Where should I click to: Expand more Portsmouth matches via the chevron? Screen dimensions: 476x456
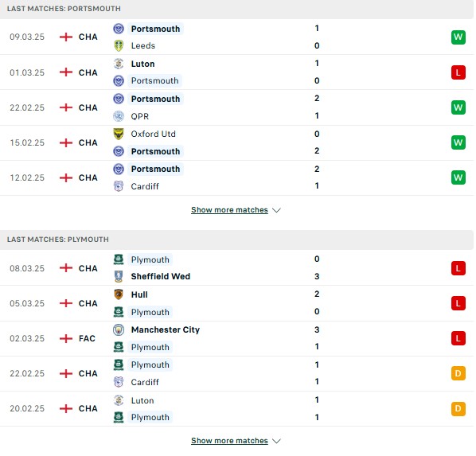[276, 210]
